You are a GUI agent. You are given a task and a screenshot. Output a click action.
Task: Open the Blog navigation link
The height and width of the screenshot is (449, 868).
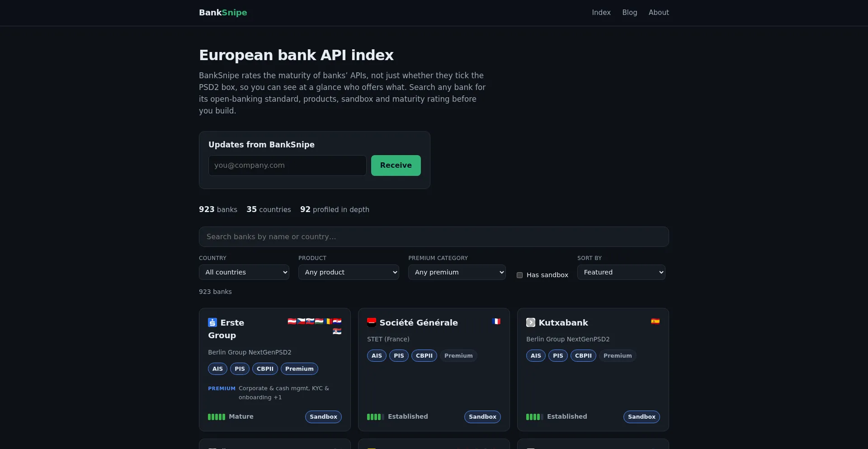[630, 13]
